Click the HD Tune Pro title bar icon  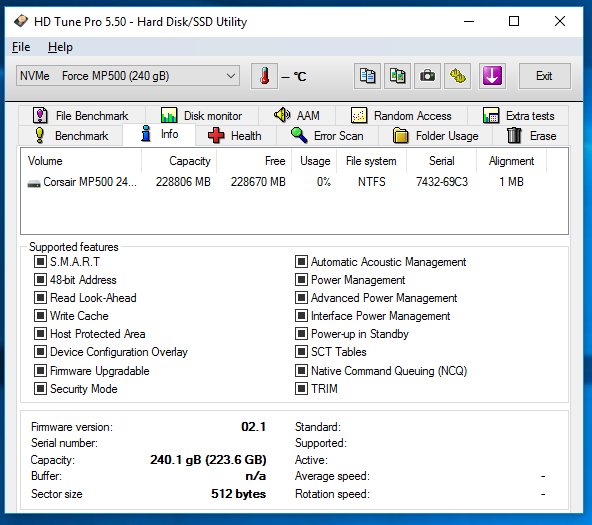(21, 21)
